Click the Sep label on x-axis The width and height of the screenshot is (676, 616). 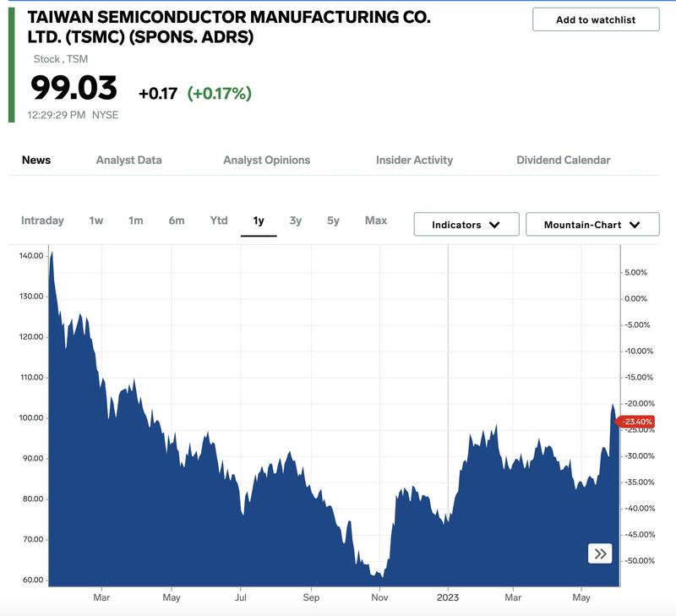tap(311, 597)
